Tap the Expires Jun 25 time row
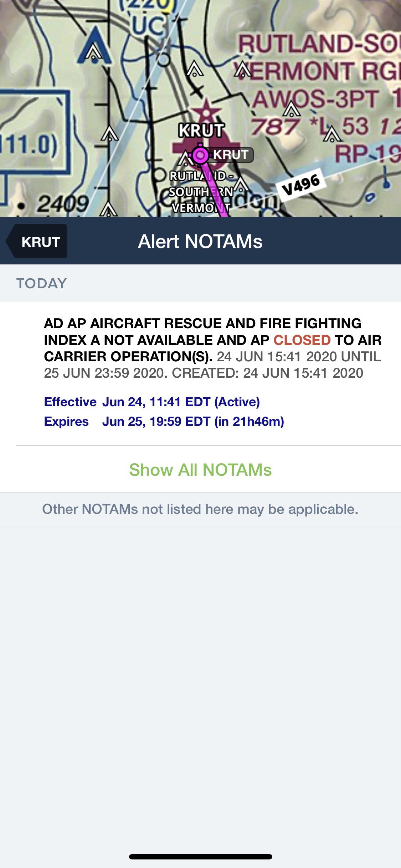Image resolution: width=401 pixels, height=868 pixels. 164,422
